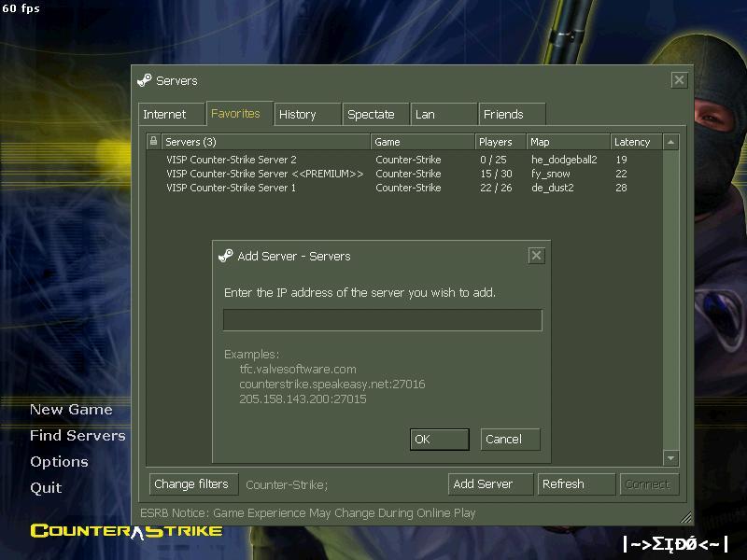
Task: Close the Servers window with X
Action: pyautogui.click(x=679, y=80)
